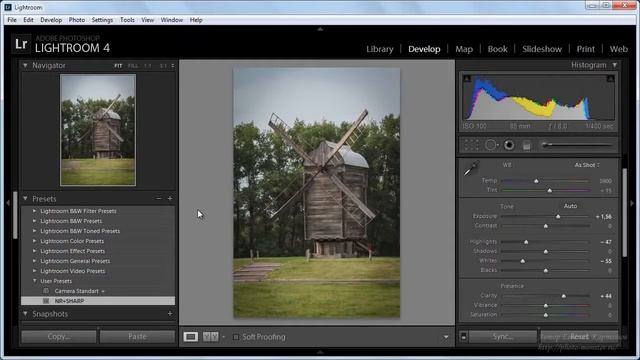Add a new snapshot with plus icon
The width and height of the screenshot is (640, 360).
coord(170,313)
